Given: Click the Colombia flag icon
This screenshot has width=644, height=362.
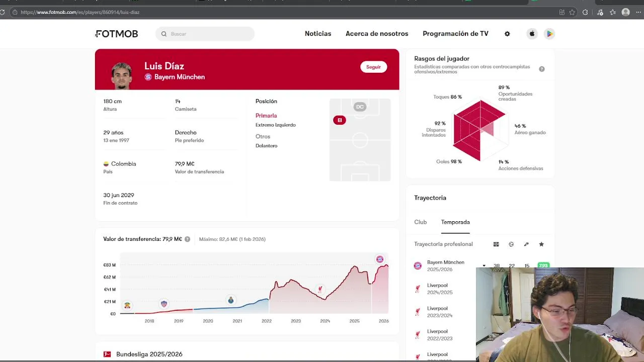Looking at the screenshot, I should tap(106, 164).
